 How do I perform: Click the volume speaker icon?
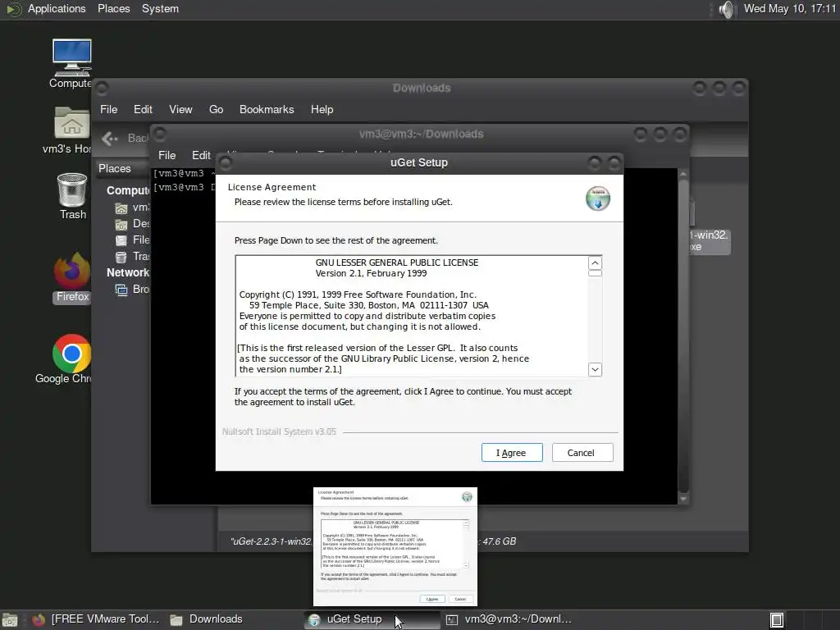click(726, 9)
